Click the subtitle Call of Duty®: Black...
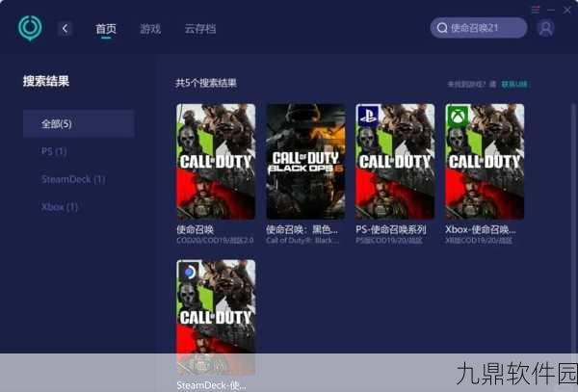Image resolution: width=578 pixels, height=392 pixels. point(302,240)
